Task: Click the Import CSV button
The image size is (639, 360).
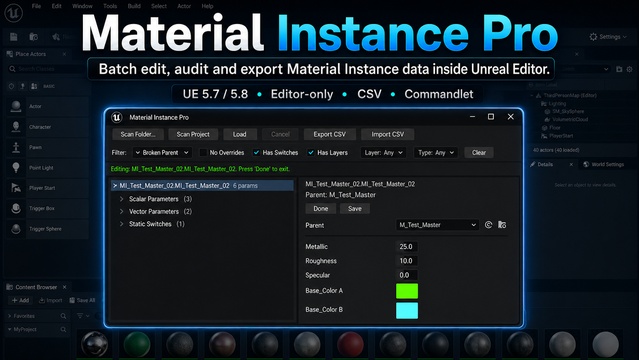Action: pyautogui.click(x=388, y=134)
